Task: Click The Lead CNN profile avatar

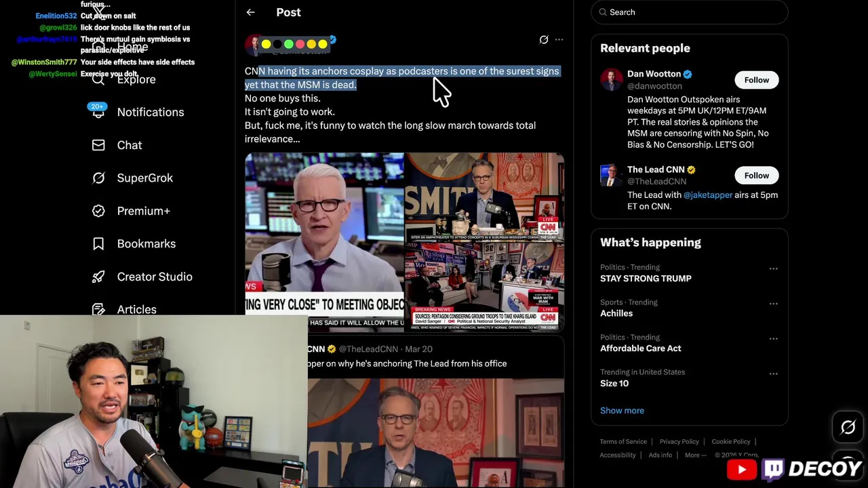Action: click(611, 175)
